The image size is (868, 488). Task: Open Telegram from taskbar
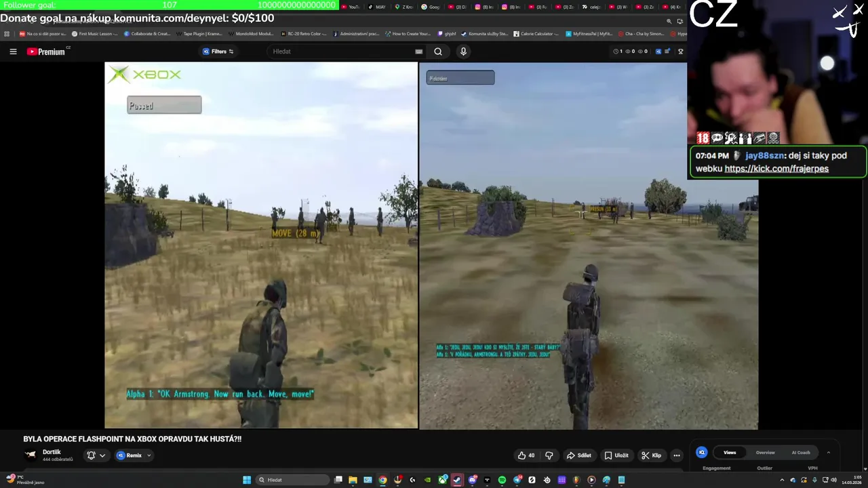pos(517,480)
